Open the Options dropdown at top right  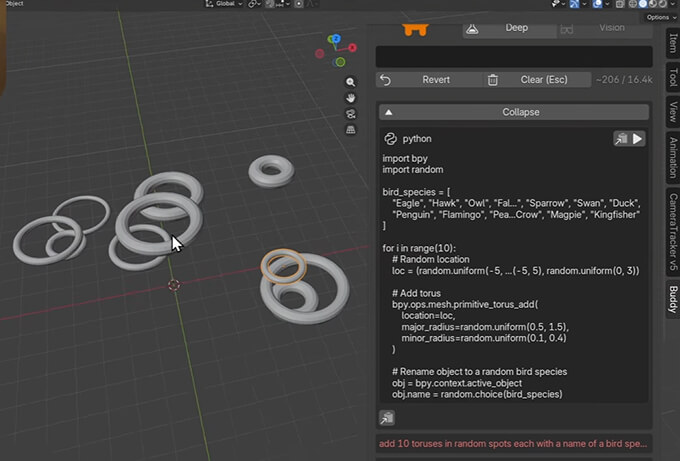tap(658, 17)
